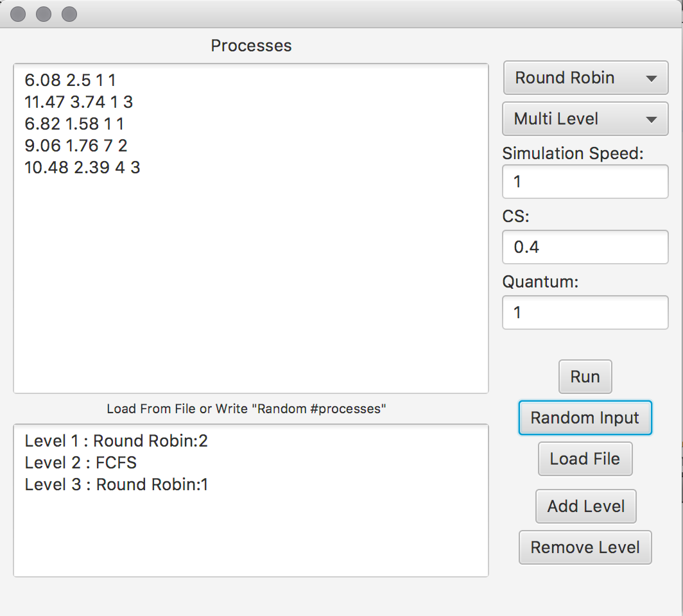This screenshot has height=616, width=683.
Task: Click the Random Input button
Action: pyautogui.click(x=585, y=418)
